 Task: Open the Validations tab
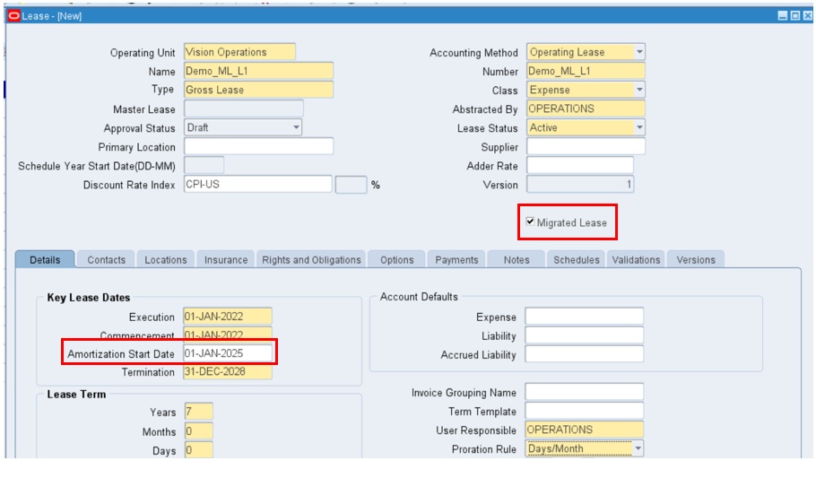tap(636, 260)
